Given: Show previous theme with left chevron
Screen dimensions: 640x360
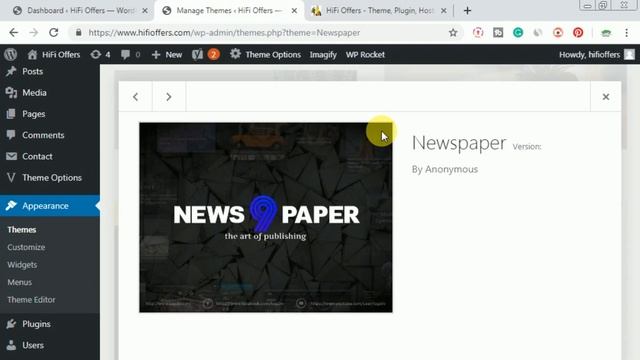Looking at the screenshot, I should point(136,97).
